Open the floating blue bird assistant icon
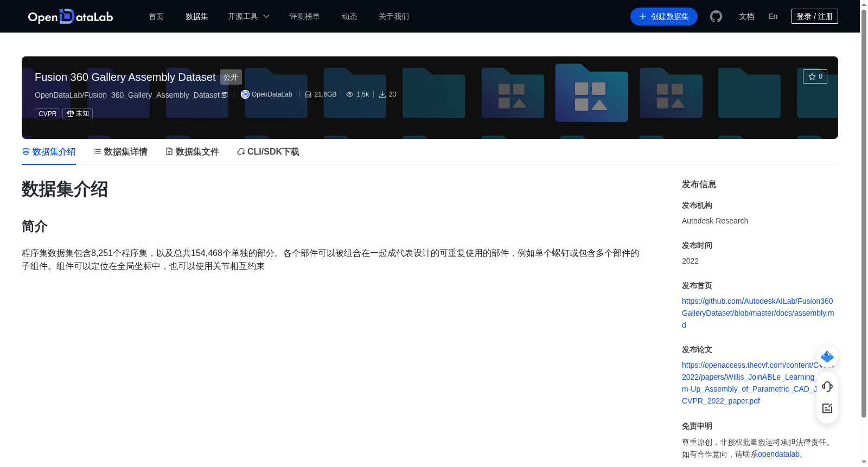The height and width of the screenshot is (467, 868). (827, 356)
